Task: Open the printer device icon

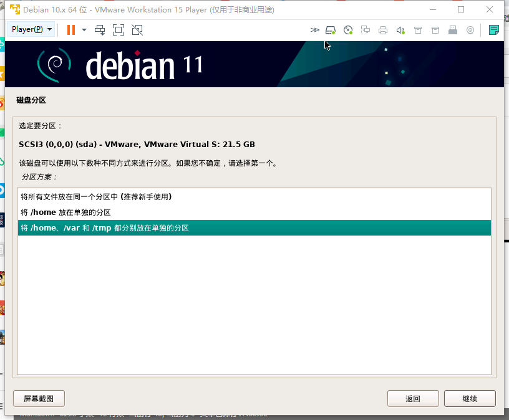Action: click(x=383, y=30)
